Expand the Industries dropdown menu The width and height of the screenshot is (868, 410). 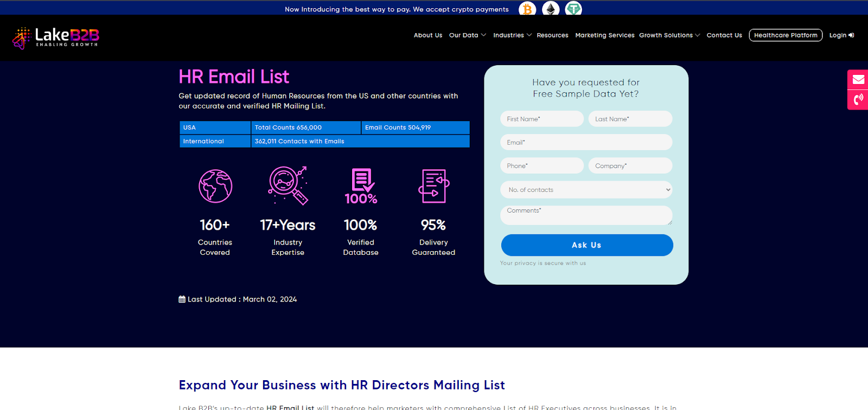[512, 35]
